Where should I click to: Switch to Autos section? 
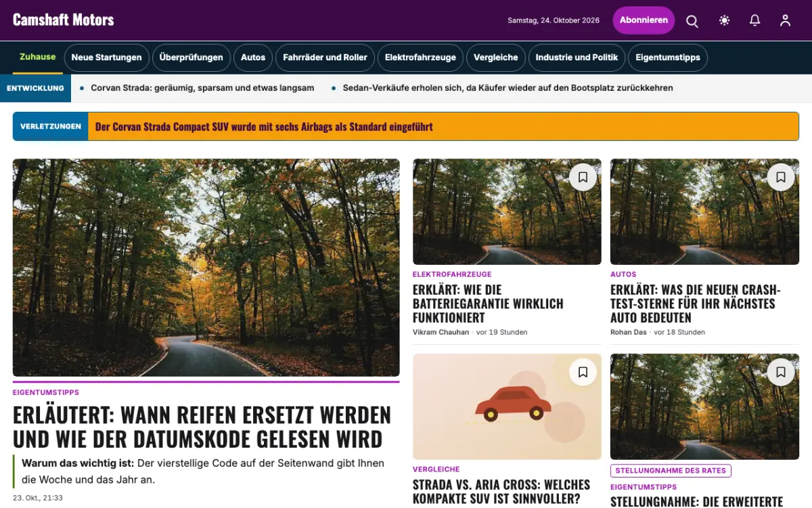(x=253, y=58)
